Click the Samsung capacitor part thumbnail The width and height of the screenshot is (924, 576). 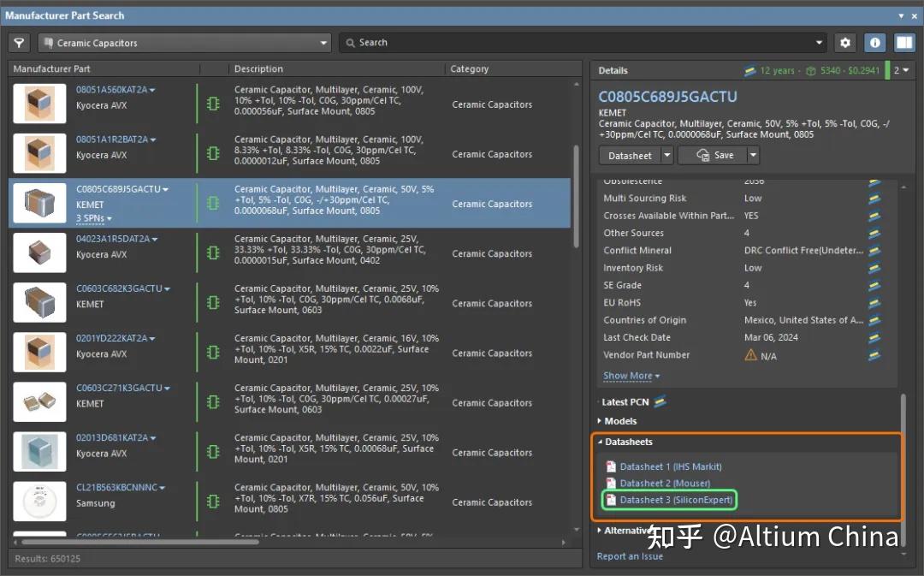coord(39,501)
